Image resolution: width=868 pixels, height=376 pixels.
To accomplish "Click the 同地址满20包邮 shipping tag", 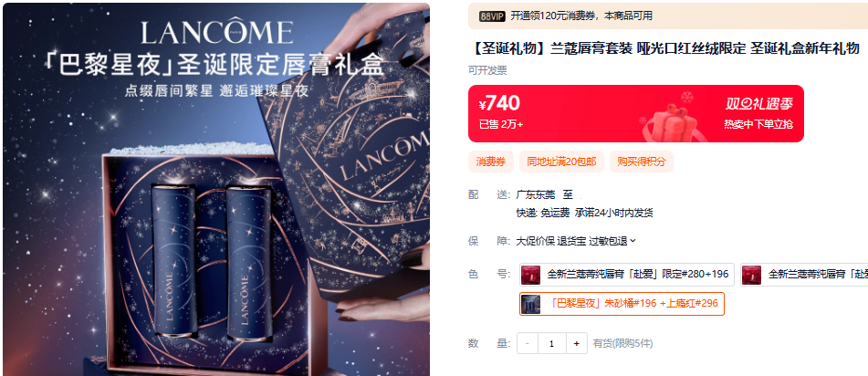I will tap(561, 162).
